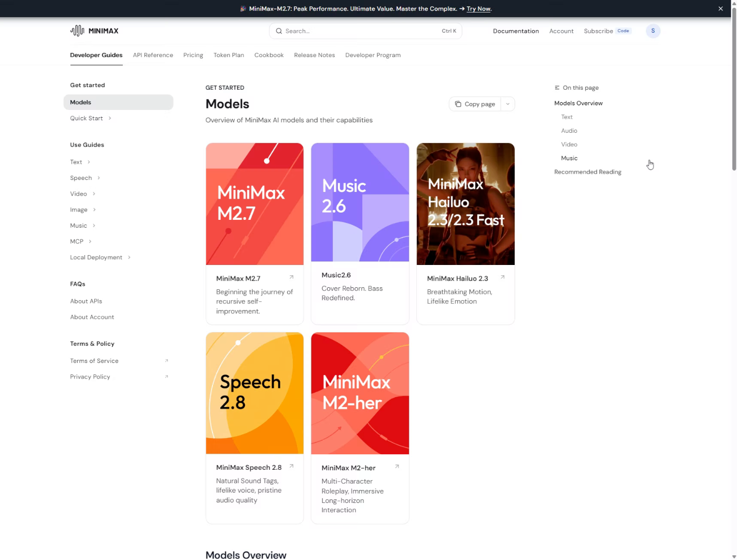Switch to the API Reference tab

point(153,55)
